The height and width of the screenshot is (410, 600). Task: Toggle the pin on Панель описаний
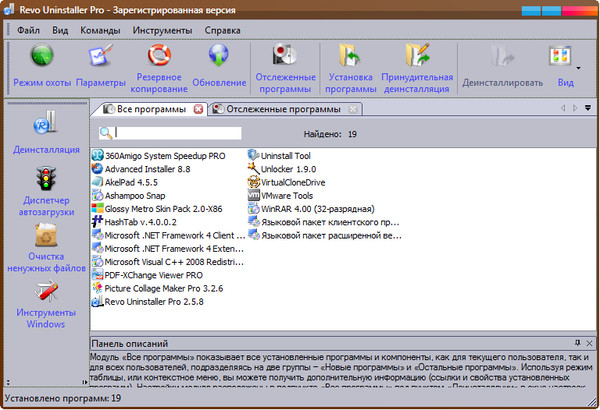coord(577,343)
